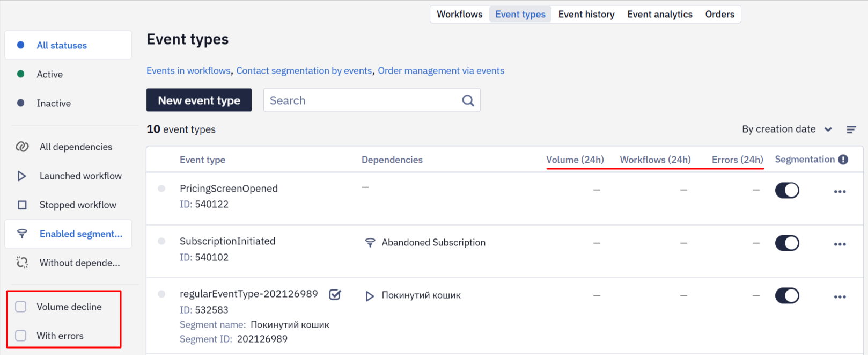Click the Enabled segmentation funnel icon

(x=22, y=234)
